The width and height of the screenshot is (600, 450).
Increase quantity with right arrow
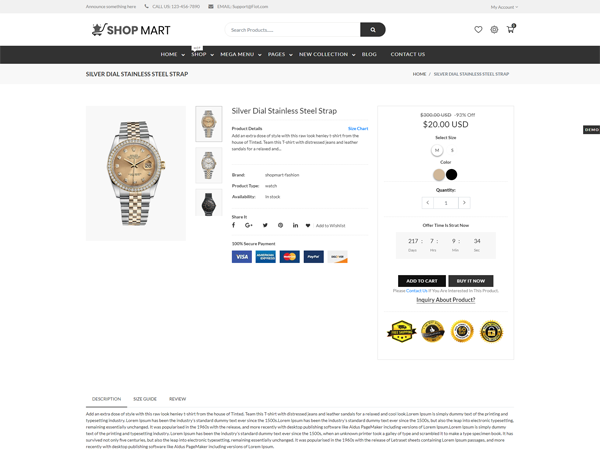464,203
